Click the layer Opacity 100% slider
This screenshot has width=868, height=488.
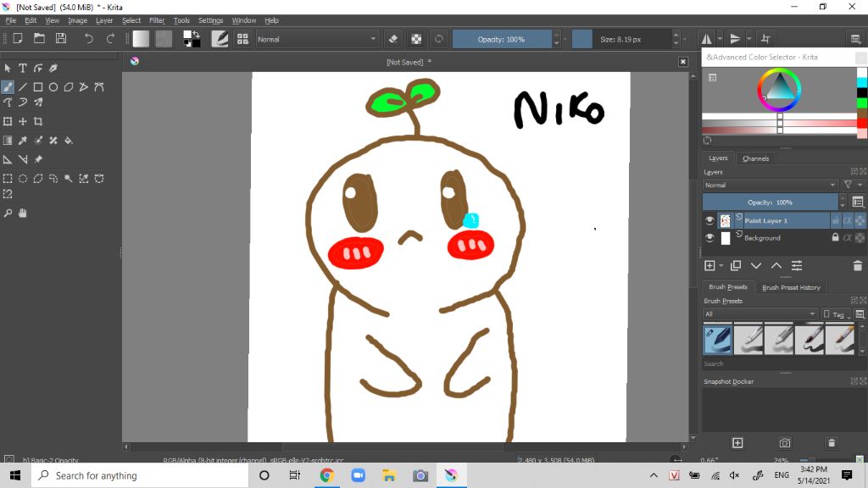[x=770, y=202]
